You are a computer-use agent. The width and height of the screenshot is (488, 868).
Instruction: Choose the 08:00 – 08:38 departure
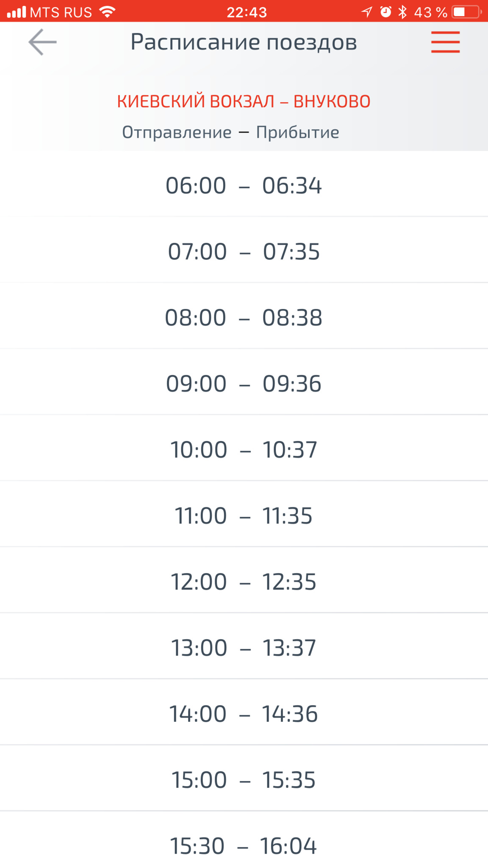244,318
